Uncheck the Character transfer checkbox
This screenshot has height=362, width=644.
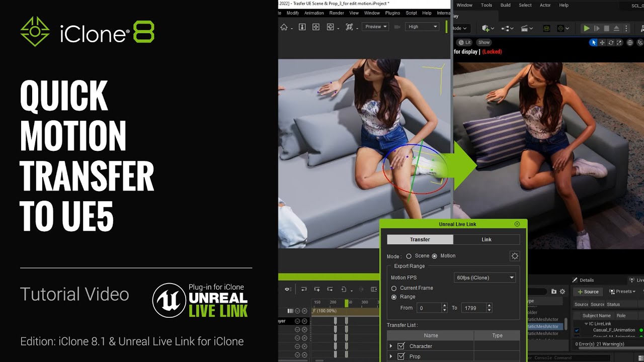pos(401,346)
